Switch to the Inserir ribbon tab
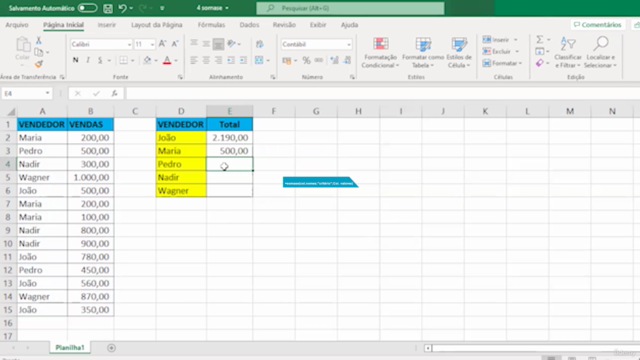640x360 pixels. pyautogui.click(x=107, y=25)
